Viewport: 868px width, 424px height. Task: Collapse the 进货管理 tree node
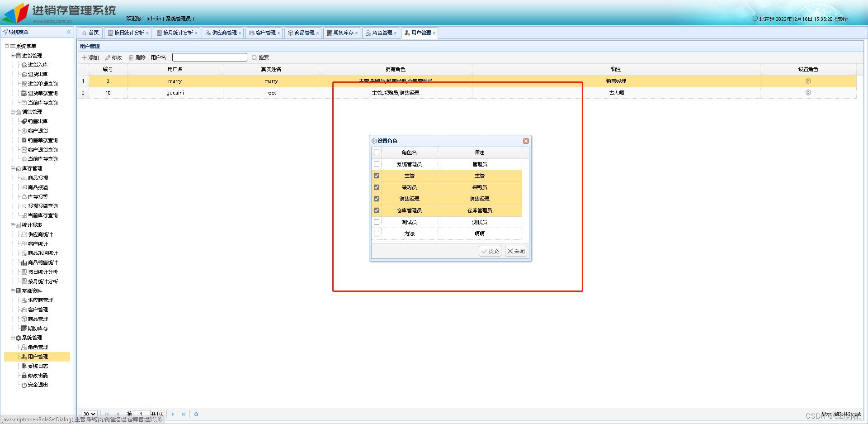tap(13, 55)
